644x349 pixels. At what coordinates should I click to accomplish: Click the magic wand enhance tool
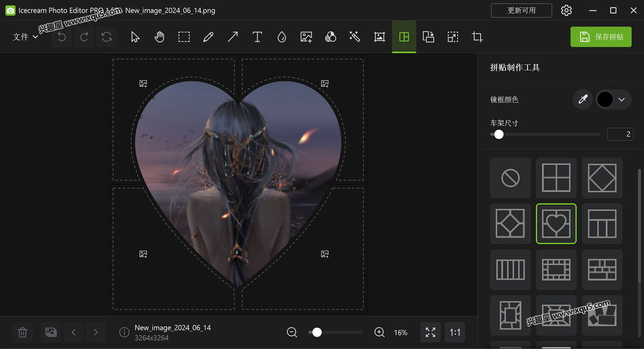(x=355, y=37)
